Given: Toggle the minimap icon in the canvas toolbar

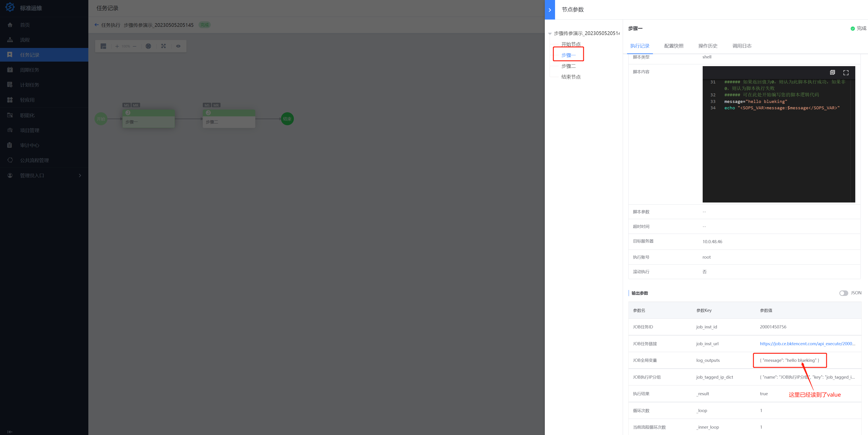Looking at the screenshot, I should (103, 46).
